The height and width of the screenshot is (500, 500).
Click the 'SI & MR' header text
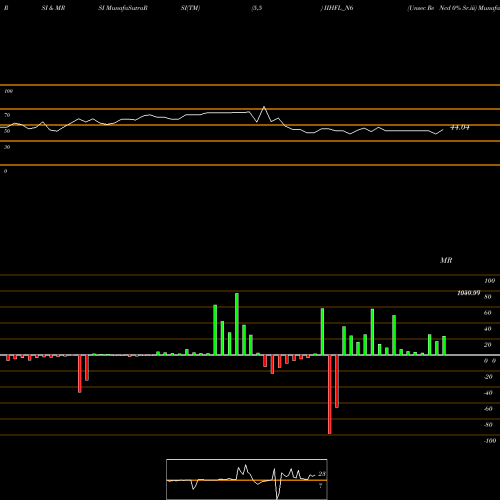53,8
